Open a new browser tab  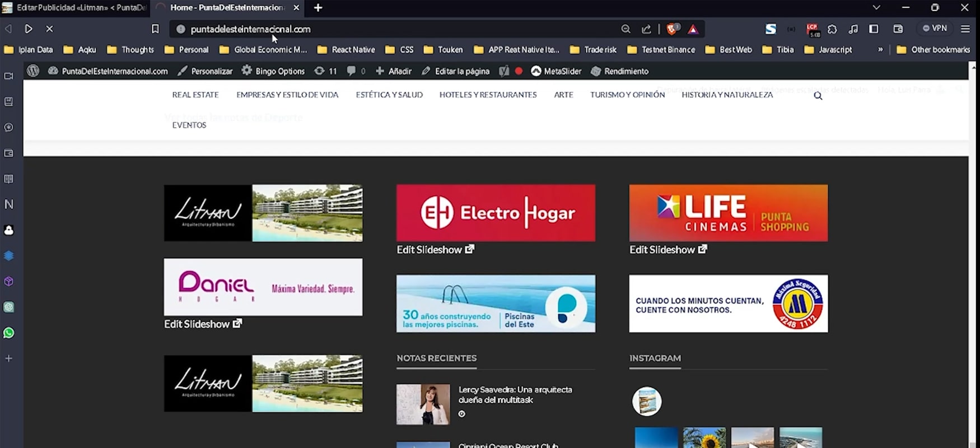click(x=318, y=8)
